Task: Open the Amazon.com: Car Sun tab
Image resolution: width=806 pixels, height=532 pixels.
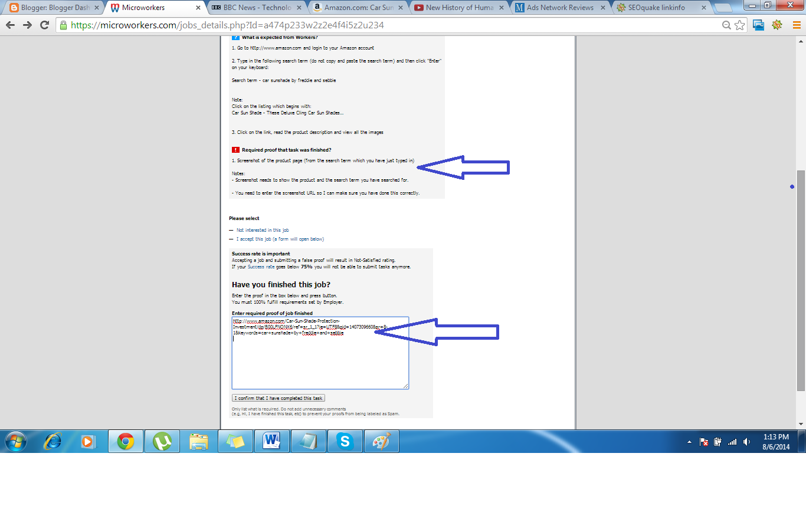Action: (x=359, y=8)
